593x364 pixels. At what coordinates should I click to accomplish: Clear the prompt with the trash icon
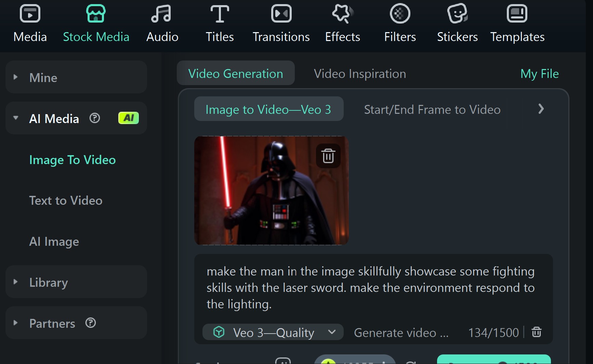coord(536,332)
